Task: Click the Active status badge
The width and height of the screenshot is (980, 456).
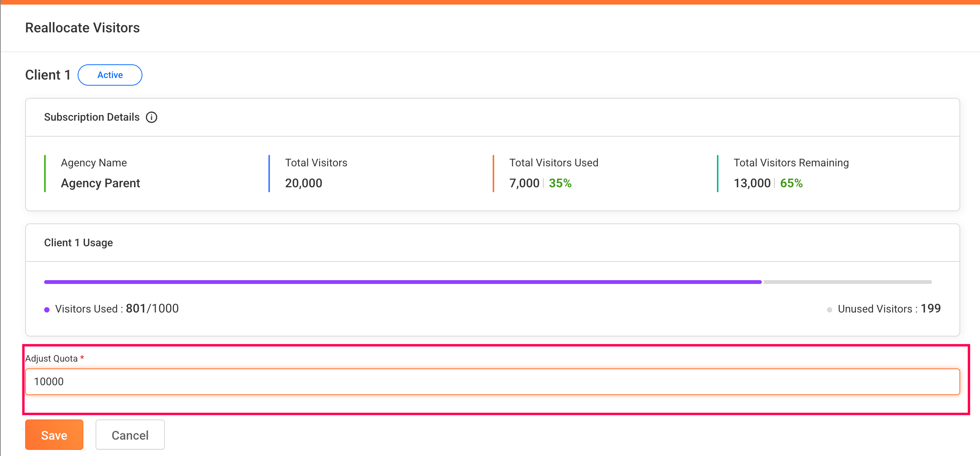Action: (110, 75)
